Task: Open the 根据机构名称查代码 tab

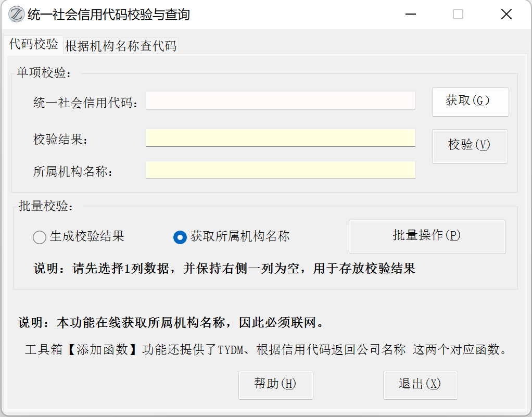Action: click(x=120, y=46)
